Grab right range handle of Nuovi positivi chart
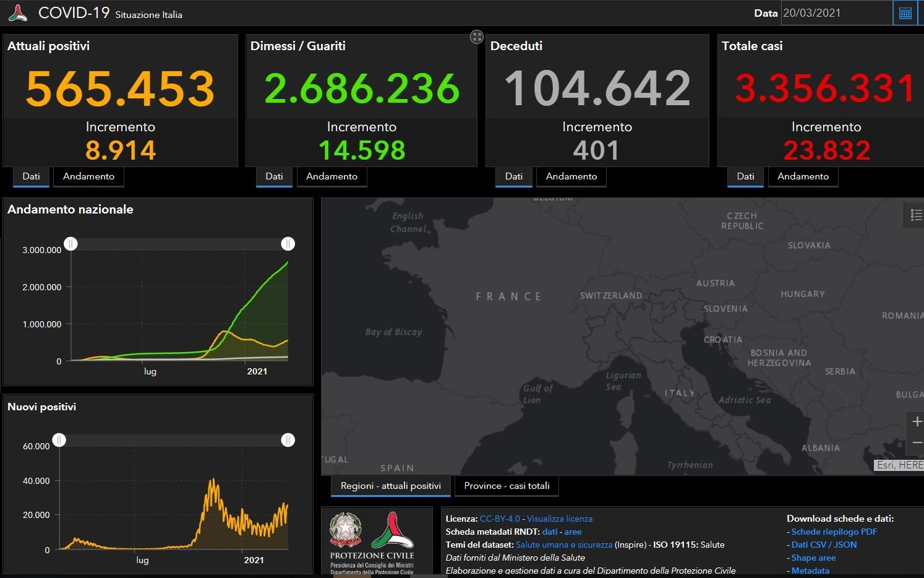This screenshot has width=924, height=578. 288,440
